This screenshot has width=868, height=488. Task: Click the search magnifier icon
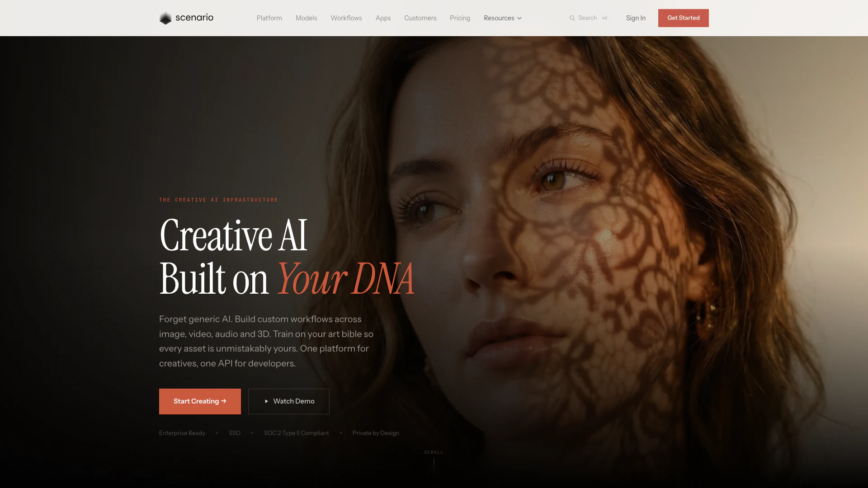pos(572,18)
